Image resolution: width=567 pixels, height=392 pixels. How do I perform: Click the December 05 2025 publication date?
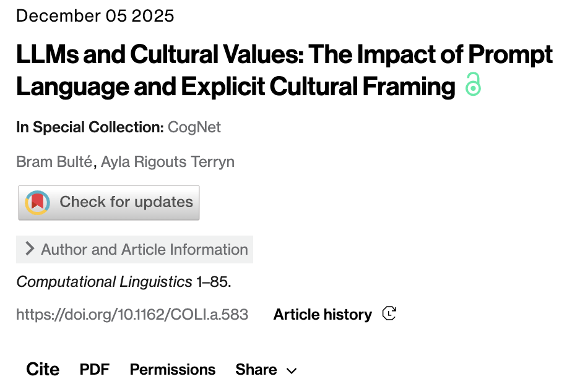tap(95, 15)
